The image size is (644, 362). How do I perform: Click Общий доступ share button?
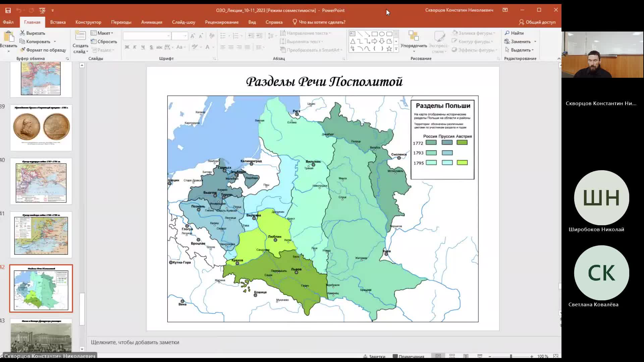pyautogui.click(x=537, y=22)
